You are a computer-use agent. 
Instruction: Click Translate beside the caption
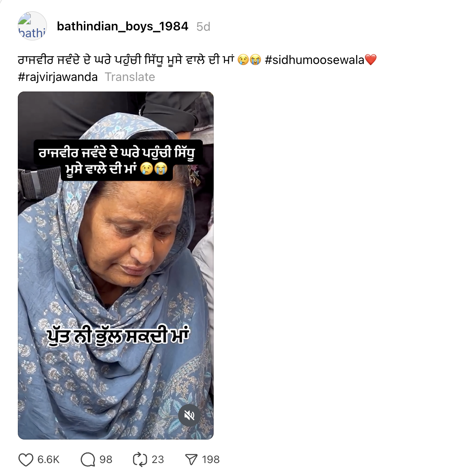pyautogui.click(x=130, y=77)
